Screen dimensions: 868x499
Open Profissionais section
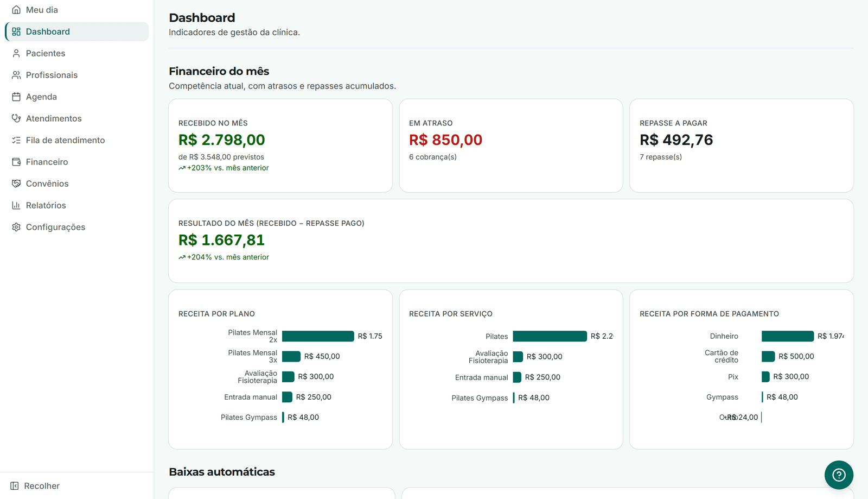77,75
